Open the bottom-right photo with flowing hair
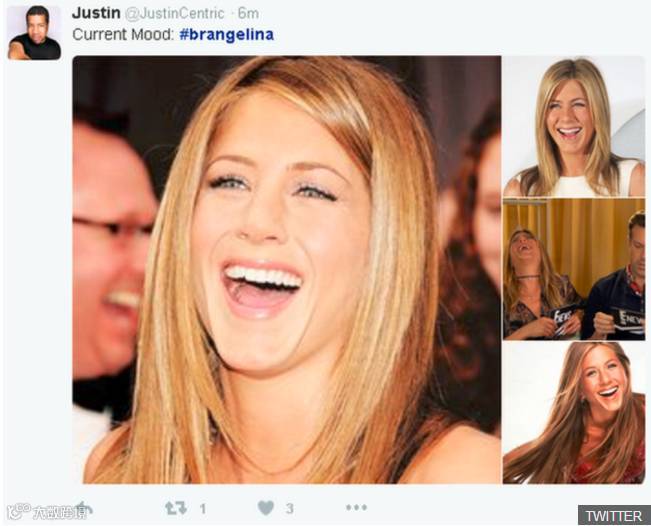The height and width of the screenshot is (526, 651). pyautogui.click(x=574, y=413)
